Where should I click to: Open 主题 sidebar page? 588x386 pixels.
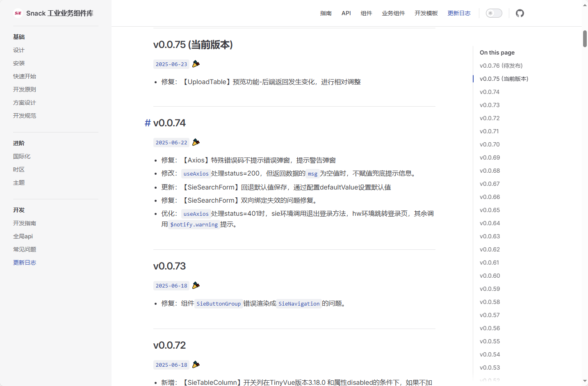(x=19, y=183)
